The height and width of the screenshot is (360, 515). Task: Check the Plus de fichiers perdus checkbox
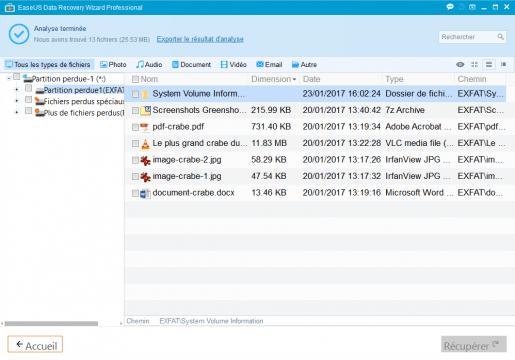(29, 111)
